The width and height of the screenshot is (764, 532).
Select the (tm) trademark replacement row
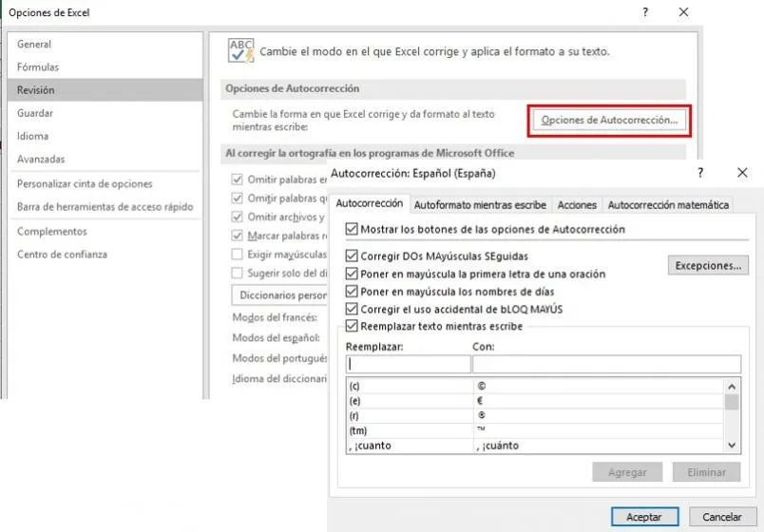(535, 430)
